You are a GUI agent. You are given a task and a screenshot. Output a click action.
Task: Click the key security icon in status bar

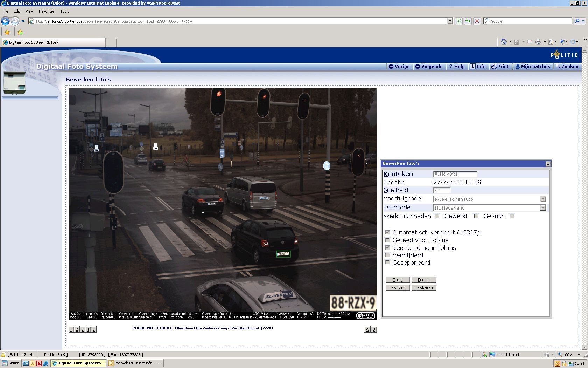[484, 355]
